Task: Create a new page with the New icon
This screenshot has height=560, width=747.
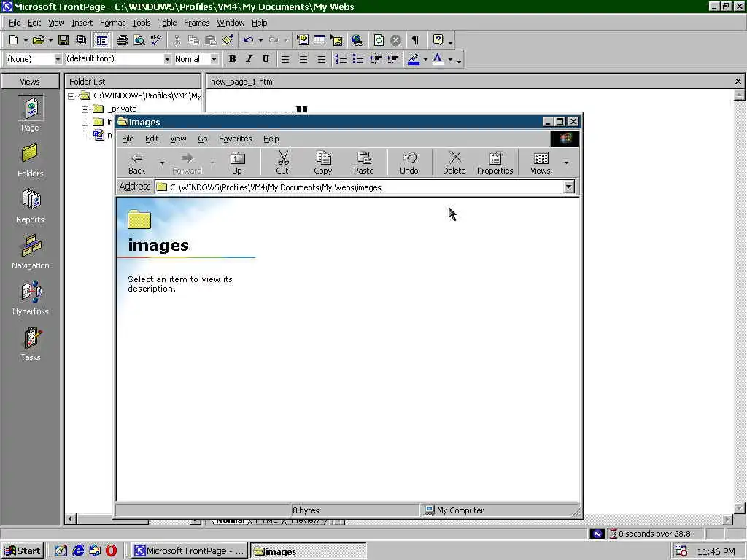Action: [13, 41]
